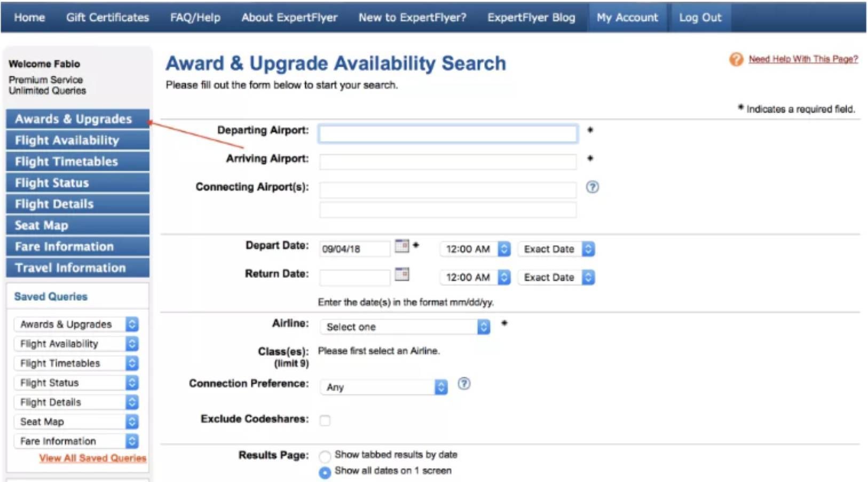
Task: Select Show all dates on 1 screen
Action: [x=325, y=473]
